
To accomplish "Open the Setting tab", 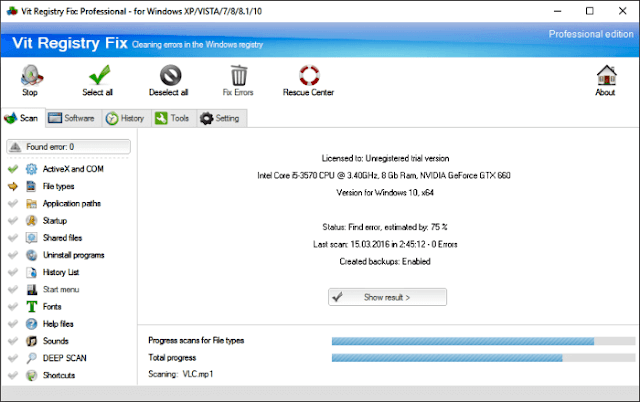I will pyautogui.click(x=221, y=118).
